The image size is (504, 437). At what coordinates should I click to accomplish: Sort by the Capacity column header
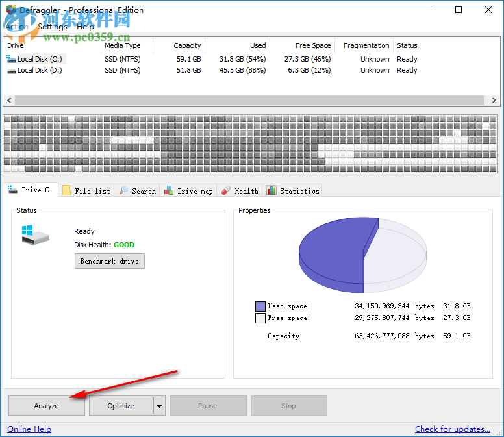pyautogui.click(x=179, y=45)
